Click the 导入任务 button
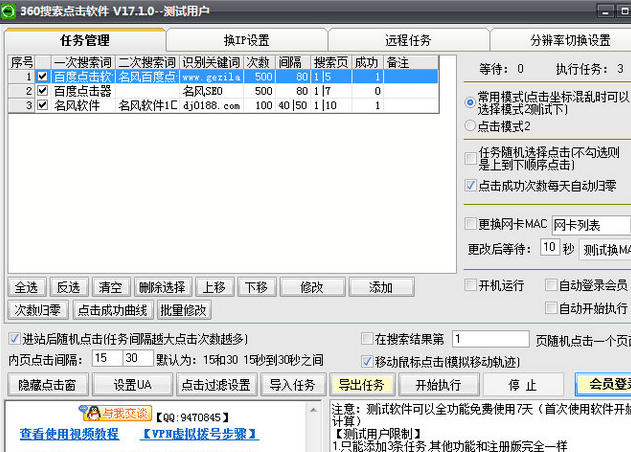631x452 pixels. pyautogui.click(x=293, y=385)
